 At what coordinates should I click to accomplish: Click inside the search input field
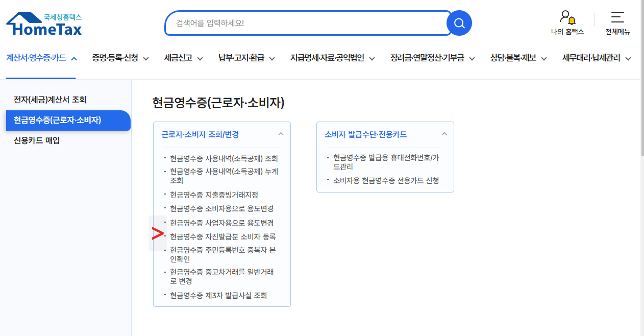(x=306, y=22)
